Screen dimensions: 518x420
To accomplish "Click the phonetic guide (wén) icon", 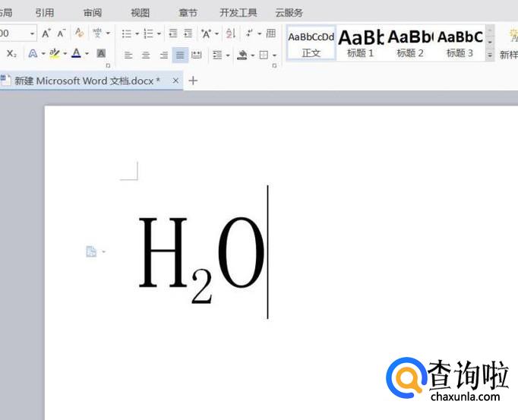I will tap(97, 33).
